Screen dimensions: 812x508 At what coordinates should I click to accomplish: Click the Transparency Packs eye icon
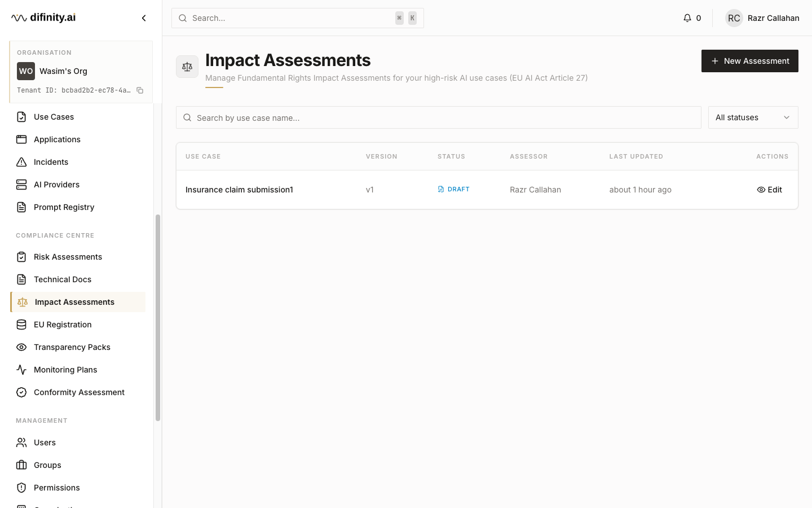pyautogui.click(x=21, y=347)
